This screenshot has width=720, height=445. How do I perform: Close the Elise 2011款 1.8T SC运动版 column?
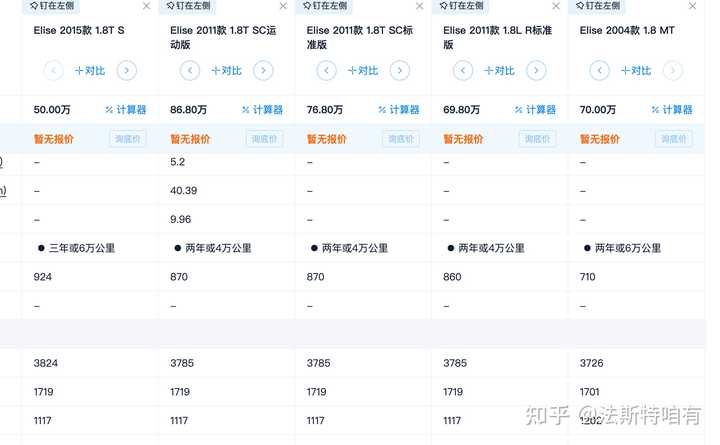(283, 6)
